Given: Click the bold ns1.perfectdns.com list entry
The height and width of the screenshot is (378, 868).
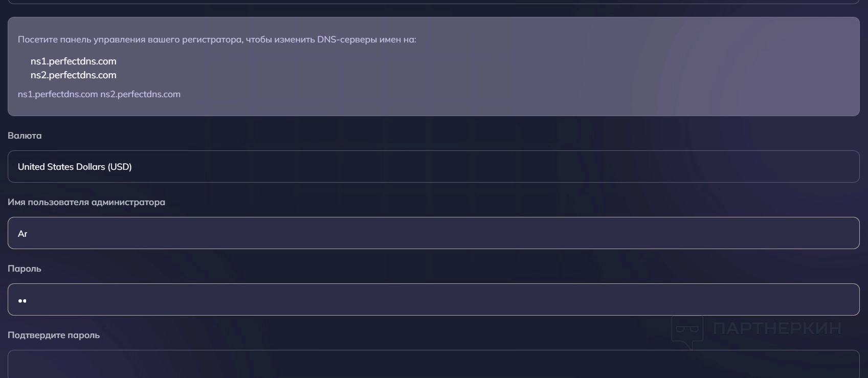Looking at the screenshot, I should (x=74, y=61).
